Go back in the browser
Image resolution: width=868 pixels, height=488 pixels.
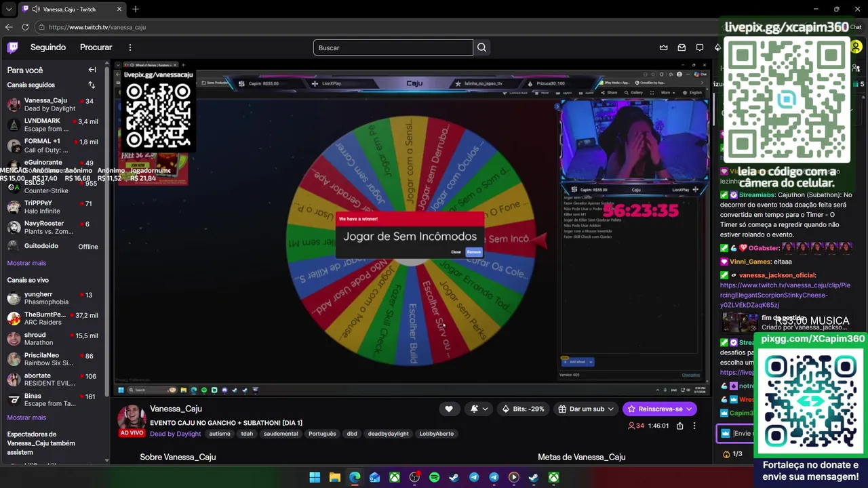click(x=9, y=27)
